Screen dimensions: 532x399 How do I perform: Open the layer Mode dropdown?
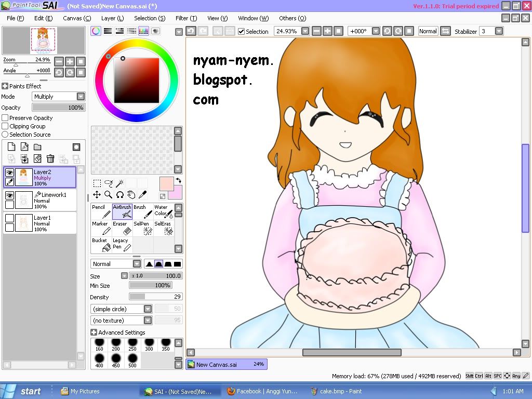pyautogui.click(x=81, y=96)
